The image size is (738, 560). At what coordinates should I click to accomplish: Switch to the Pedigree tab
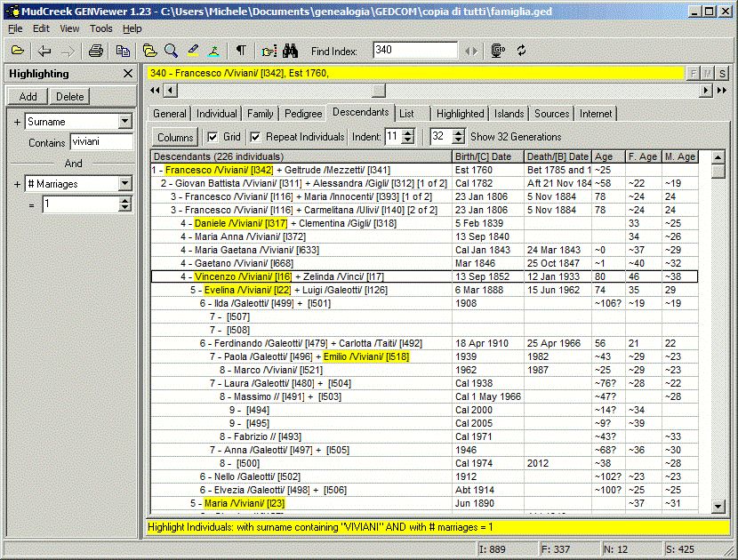(303, 114)
